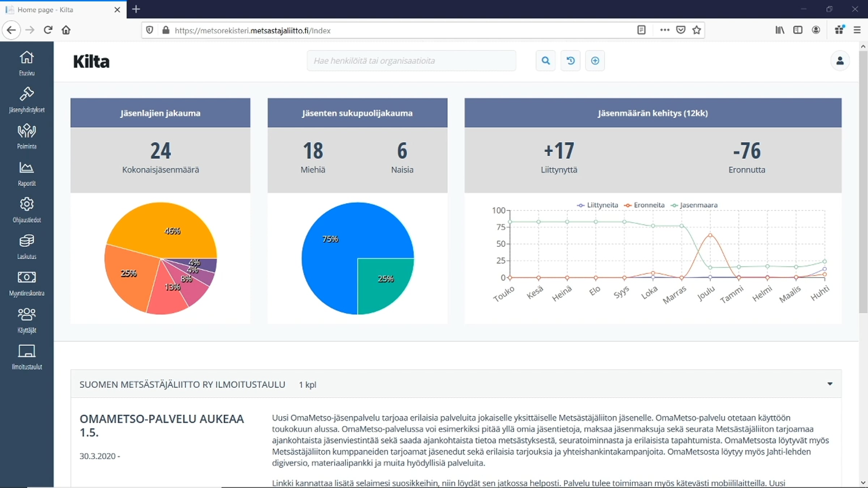Open the Etusivu home icon in sidebar
The image size is (868, 488).
point(27,63)
